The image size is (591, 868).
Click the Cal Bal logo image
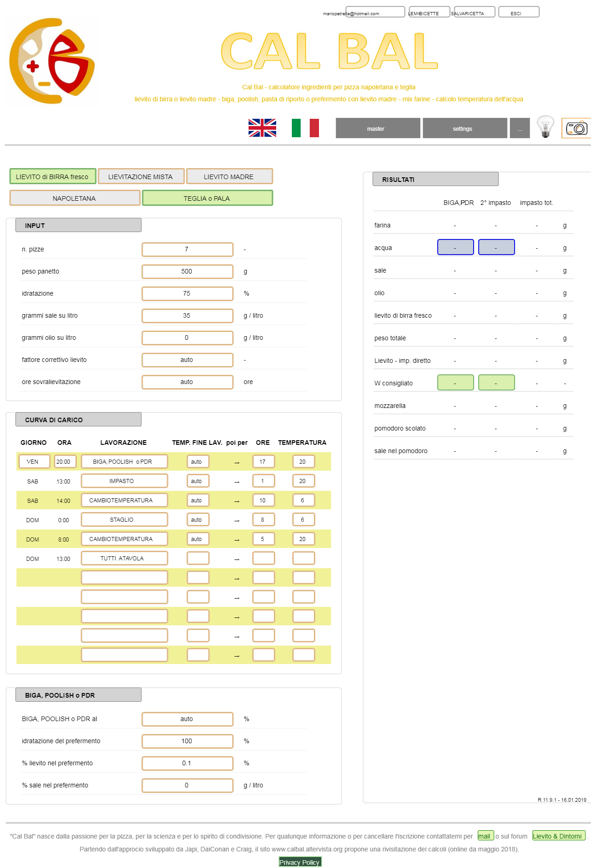pos(52,61)
